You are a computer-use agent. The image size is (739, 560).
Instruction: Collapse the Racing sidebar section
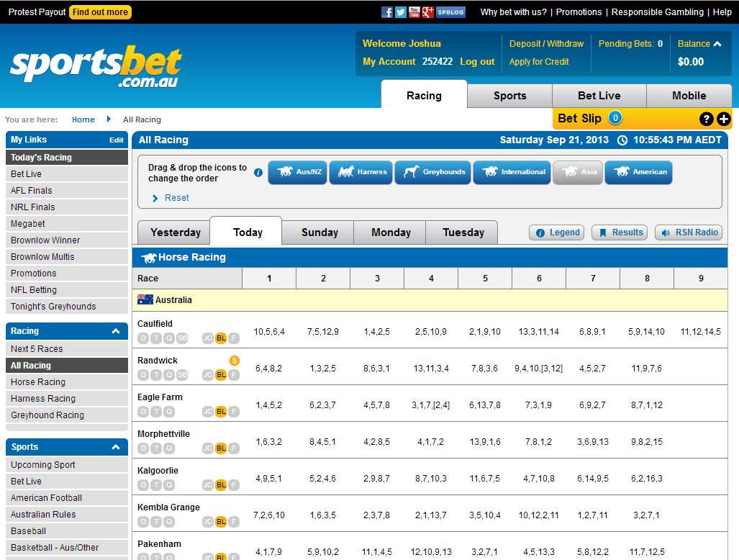115,331
